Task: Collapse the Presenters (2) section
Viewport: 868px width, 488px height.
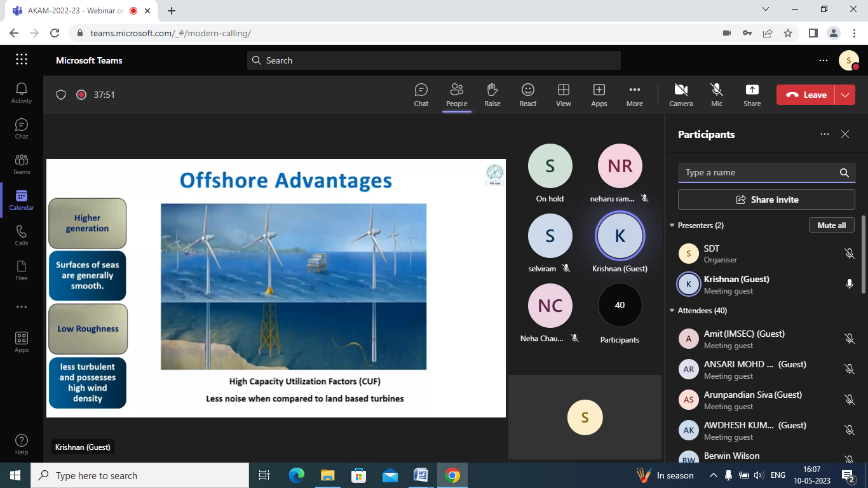Action: tap(672, 226)
